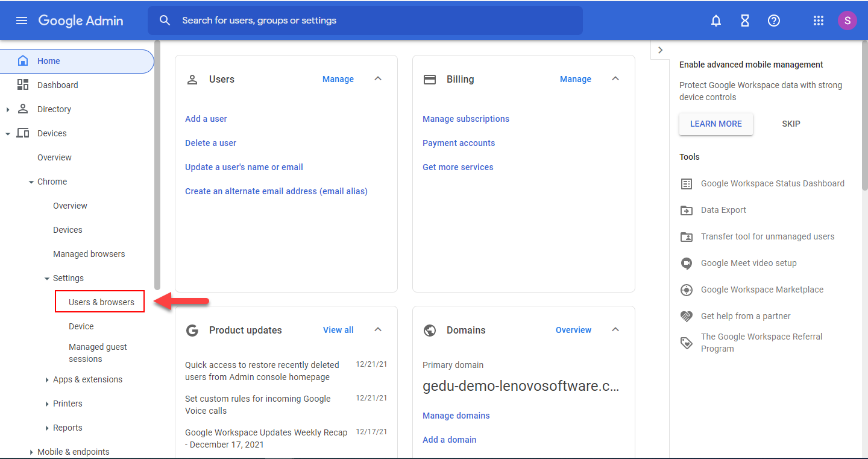Expand the Mobile & endpoints arrow
Image resolution: width=868 pixels, height=459 pixels.
pos(31,452)
